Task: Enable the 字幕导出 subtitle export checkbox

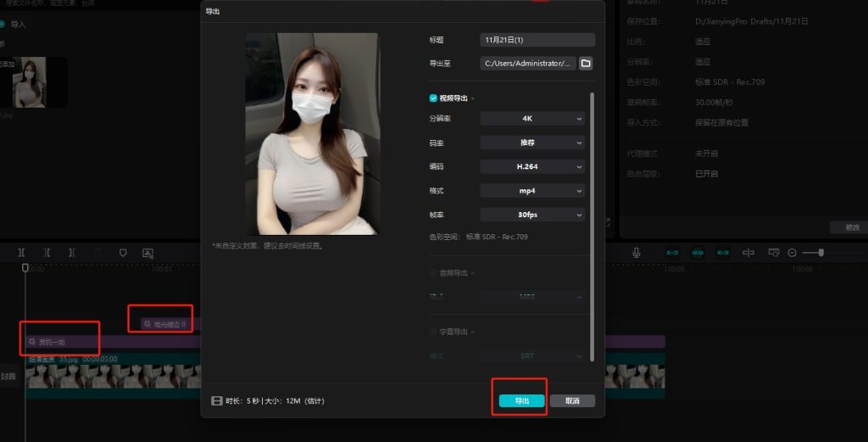Action: pyautogui.click(x=433, y=332)
